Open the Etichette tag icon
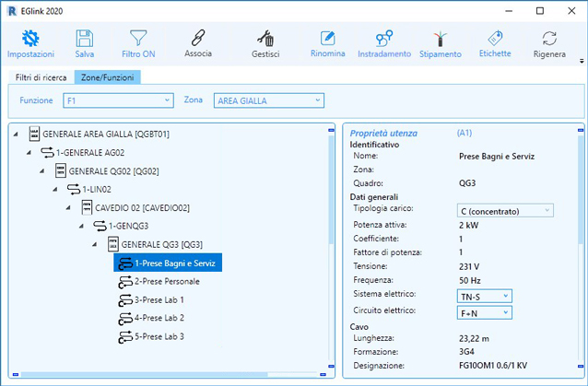588x386 pixels. point(495,38)
